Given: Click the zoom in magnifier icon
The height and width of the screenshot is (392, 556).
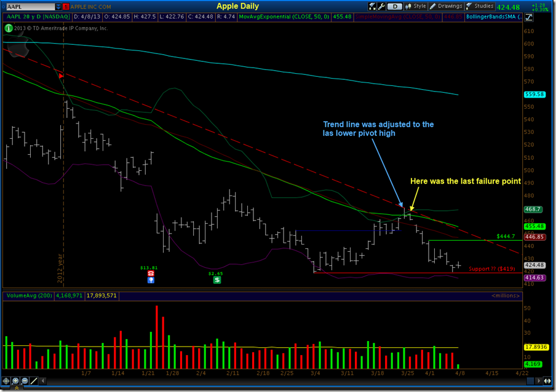Looking at the screenshot, I should tap(15, 381).
